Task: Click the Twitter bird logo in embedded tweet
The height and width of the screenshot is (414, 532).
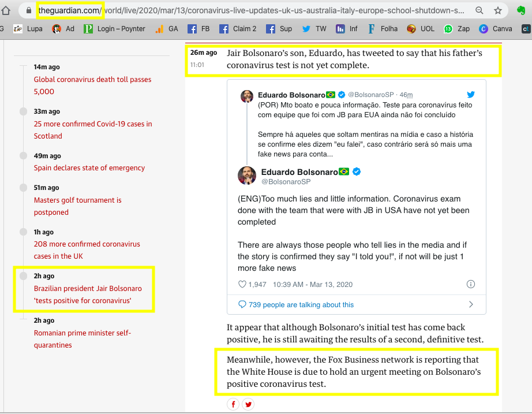Action: (471, 95)
